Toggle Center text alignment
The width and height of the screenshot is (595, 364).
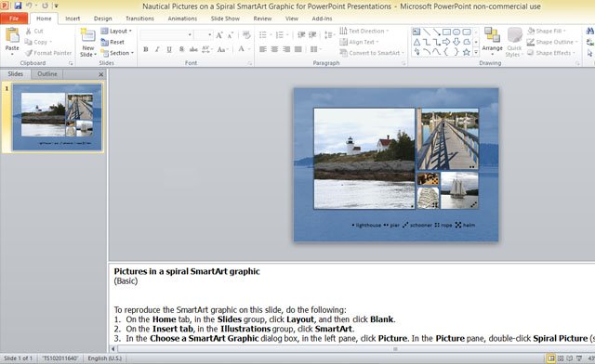click(274, 49)
